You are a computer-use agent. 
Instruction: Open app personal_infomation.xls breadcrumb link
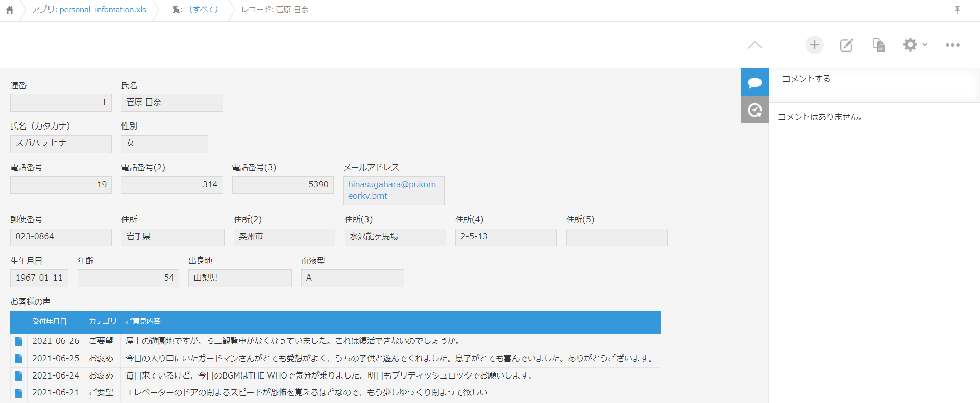(103, 10)
